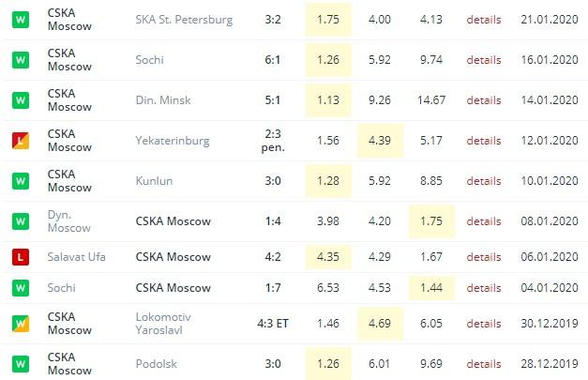
Task: Select the 4.69 odds in the Lokomotiv Yaroslavl row
Action: [379, 323]
